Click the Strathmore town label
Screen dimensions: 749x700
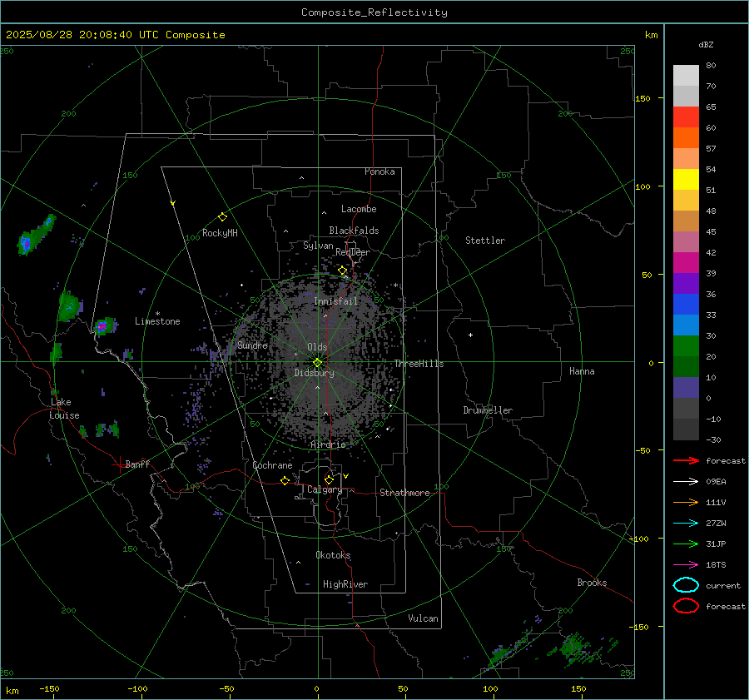click(x=404, y=493)
